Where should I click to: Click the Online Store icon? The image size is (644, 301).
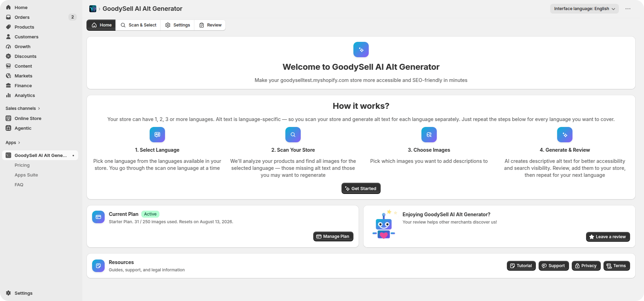tap(8, 118)
